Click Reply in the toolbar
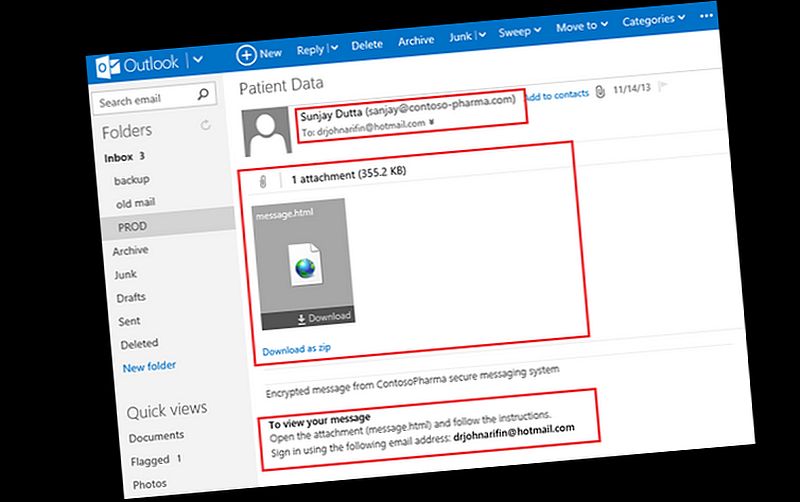Viewport: 800px width, 502px height. [x=310, y=50]
